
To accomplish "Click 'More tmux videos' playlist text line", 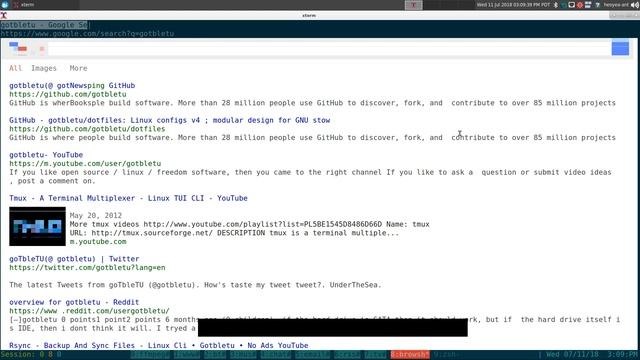I will (x=249, y=224).
